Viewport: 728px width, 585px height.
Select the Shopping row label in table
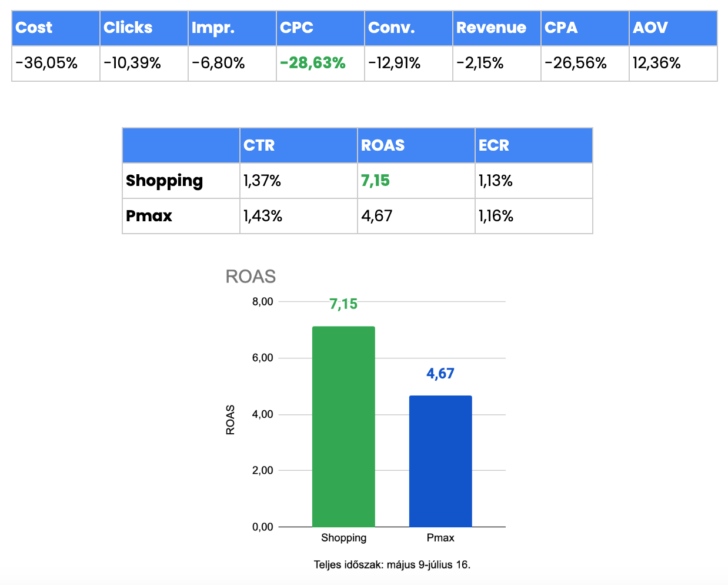(x=165, y=181)
